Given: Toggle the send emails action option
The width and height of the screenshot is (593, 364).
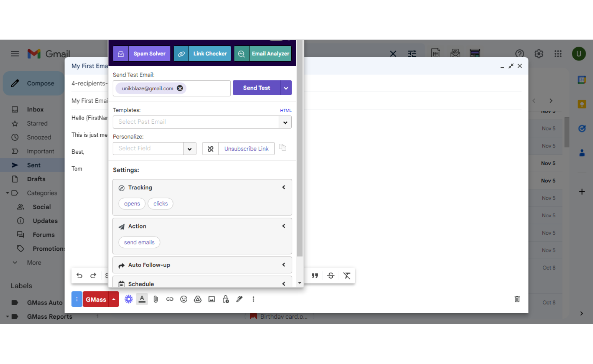Looking at the screenshot, I should pyautogui.click(x=139, y=242).
